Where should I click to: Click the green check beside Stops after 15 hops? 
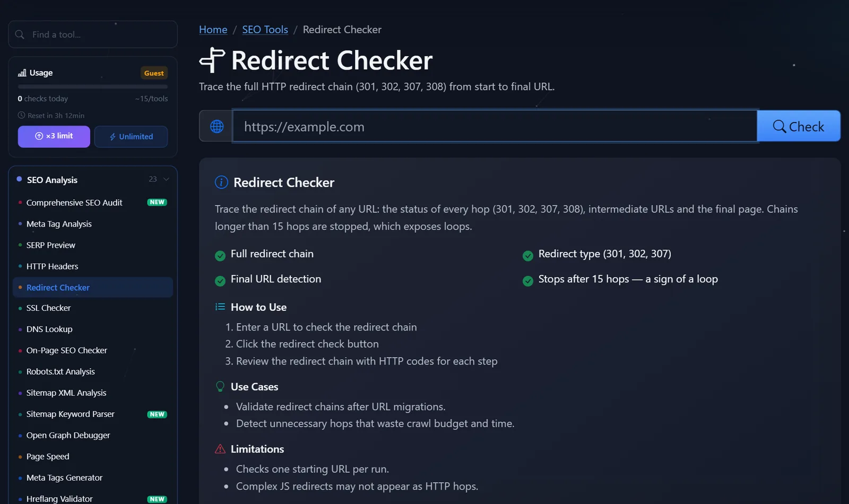pos(528,281)
